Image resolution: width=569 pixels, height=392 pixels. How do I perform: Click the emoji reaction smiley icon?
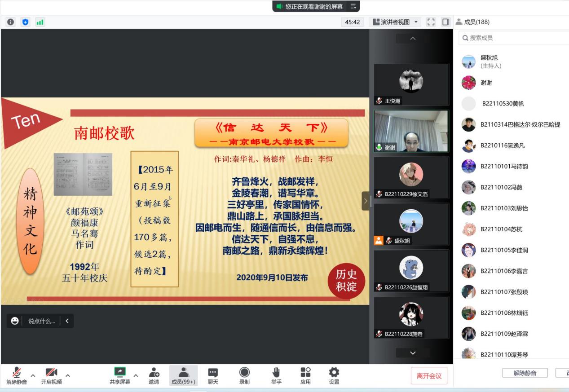15,321
